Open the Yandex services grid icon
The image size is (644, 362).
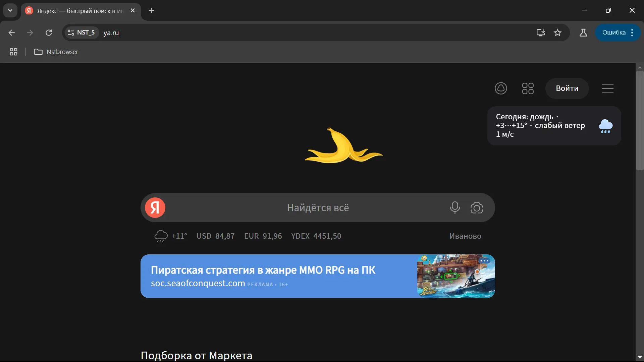[x=528, y=88]
